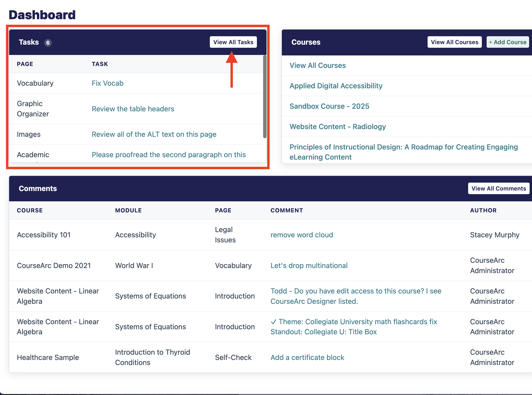The image size is (532, 395).
Task: Click Accessibility 101 course cell
Action: tap(44, 235)
